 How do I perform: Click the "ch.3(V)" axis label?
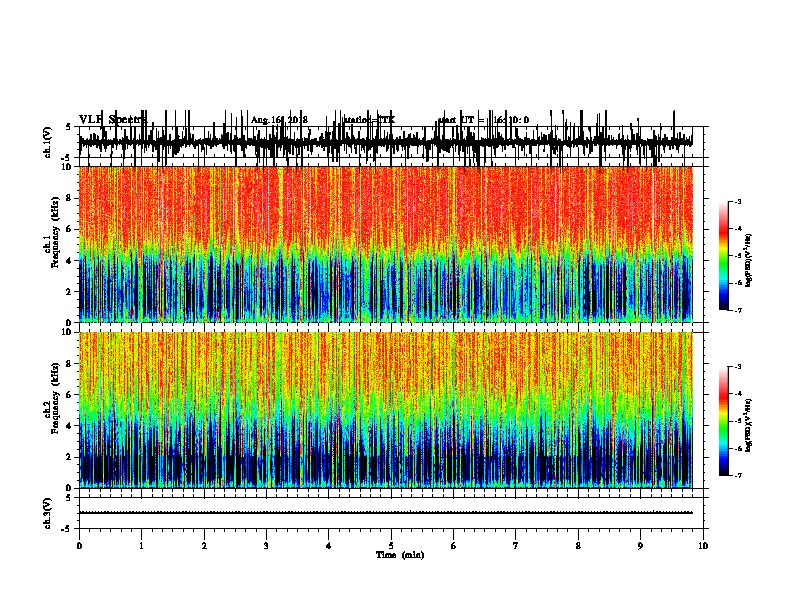(x=48, y=513)
